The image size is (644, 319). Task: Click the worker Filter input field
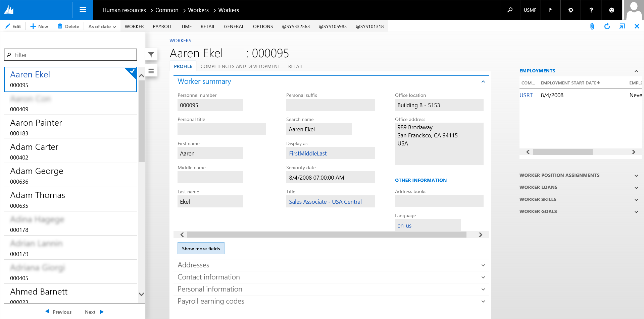[x=70, y=55]
